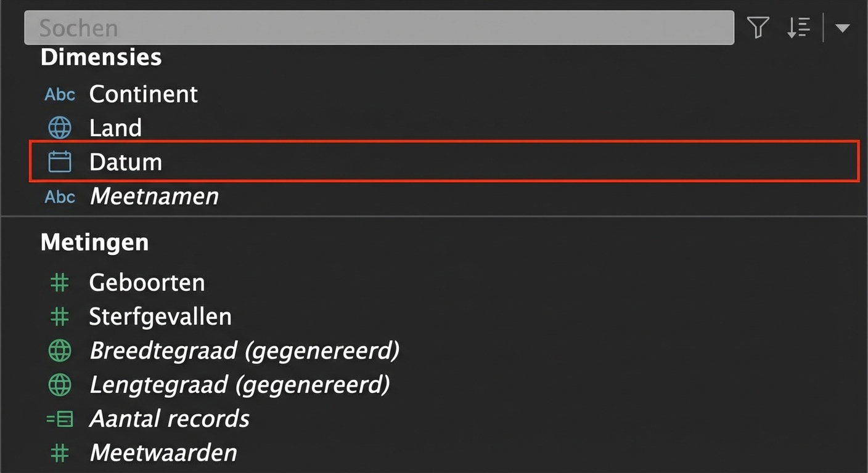Select the Sterfgevallen measure

click(x=160, y=317)
